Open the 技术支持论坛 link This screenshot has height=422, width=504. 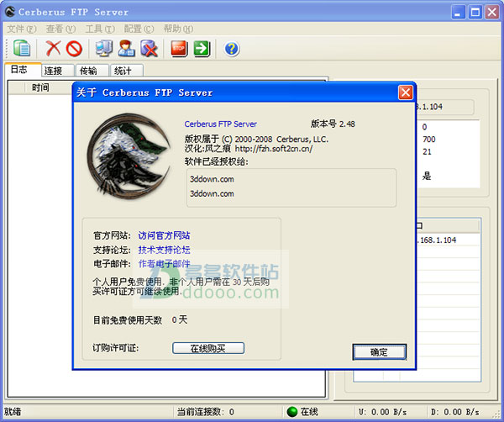click(x=164, y=250)
